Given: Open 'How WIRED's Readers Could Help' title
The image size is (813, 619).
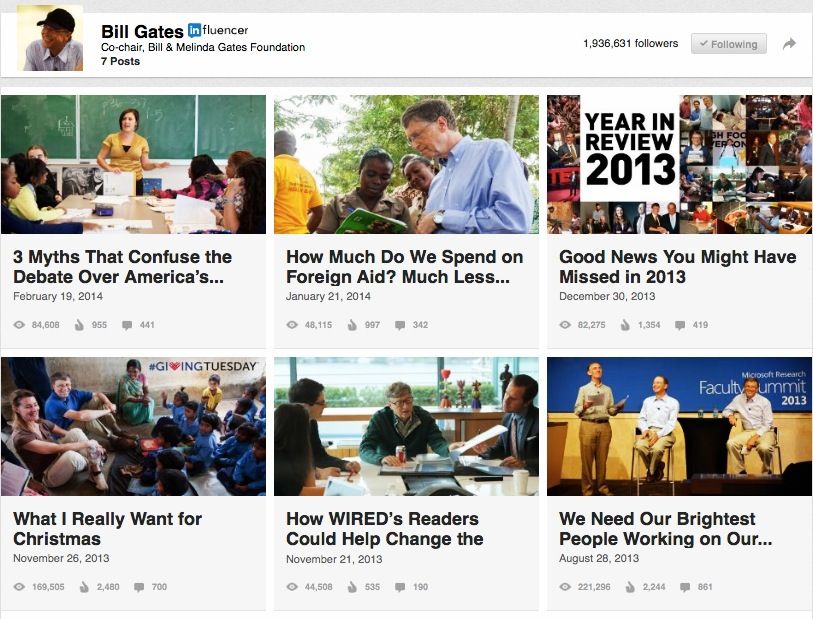Looking at the screenshot, I should coord(385,529).
